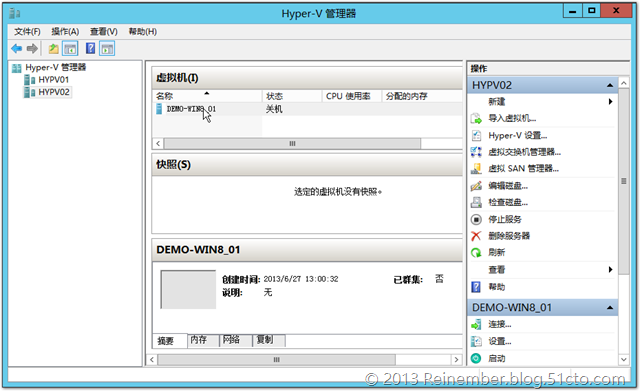Click the actions pane scroll down arrow
Viewport: 640px width, 391px height.
point(624,360)
